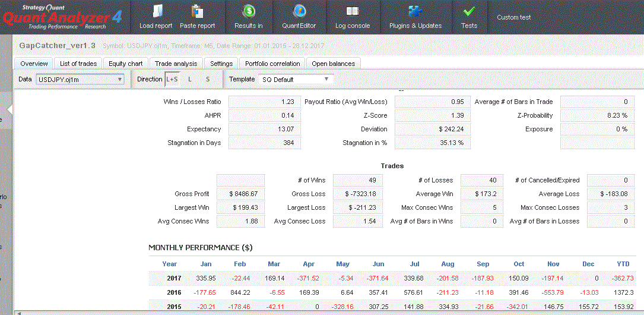Image resolution: width=644 pixels, height=315 pixels.
Task: Open Results in via dollar icon
Action: click(249, 11)
